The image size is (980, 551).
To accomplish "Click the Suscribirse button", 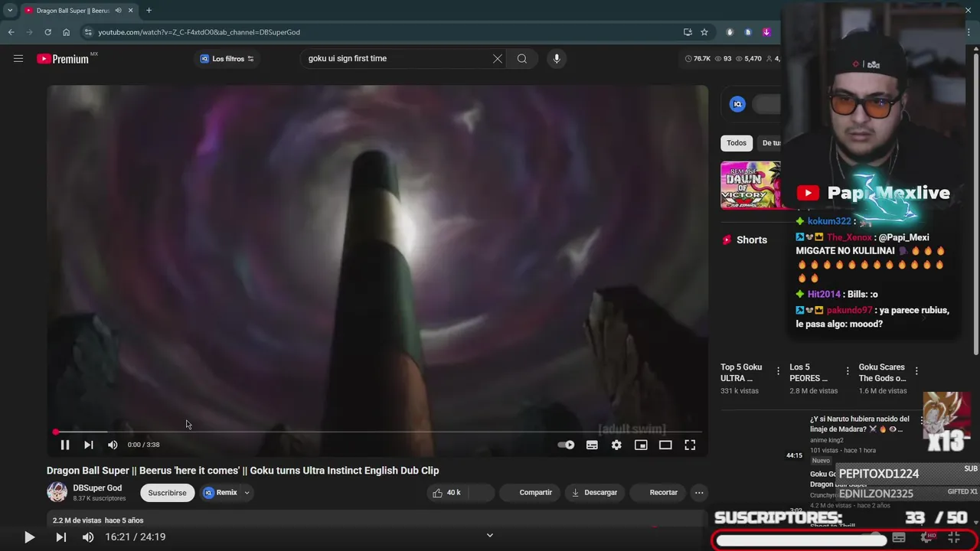I will pyautogui.click(x=167, y=493).
